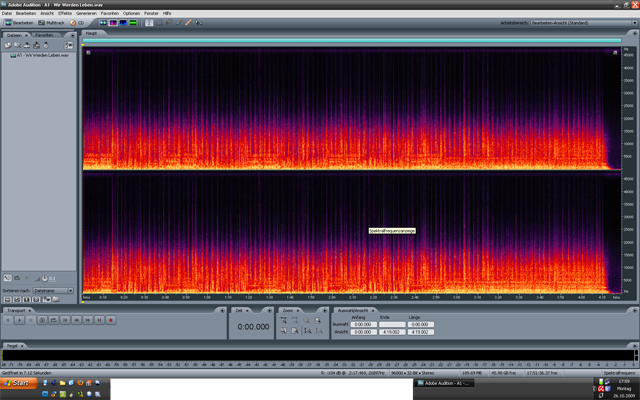Open Dateien panel options dropdown icon
The height and width of the screenshot is (400, 640).
tap(68, 45)
